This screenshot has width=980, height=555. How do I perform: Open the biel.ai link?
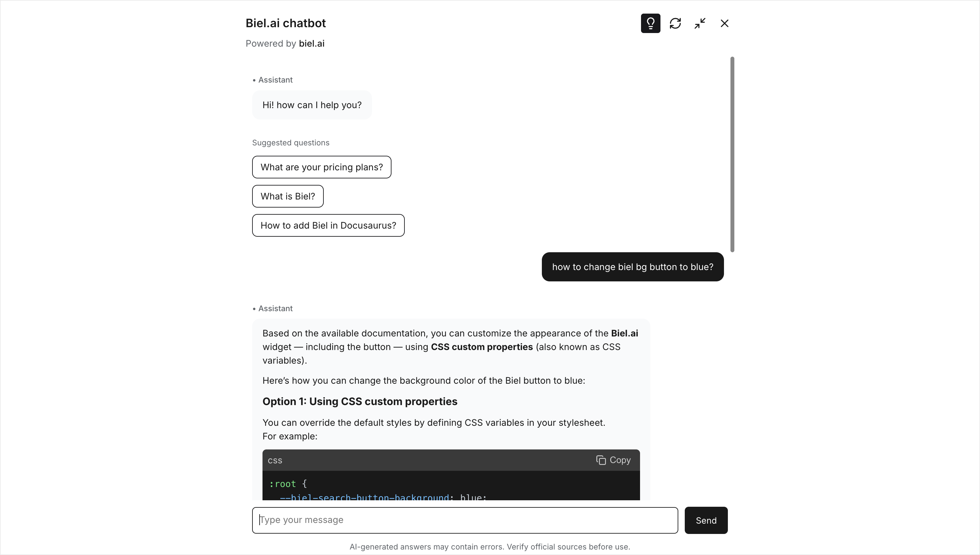click(312, 43)
